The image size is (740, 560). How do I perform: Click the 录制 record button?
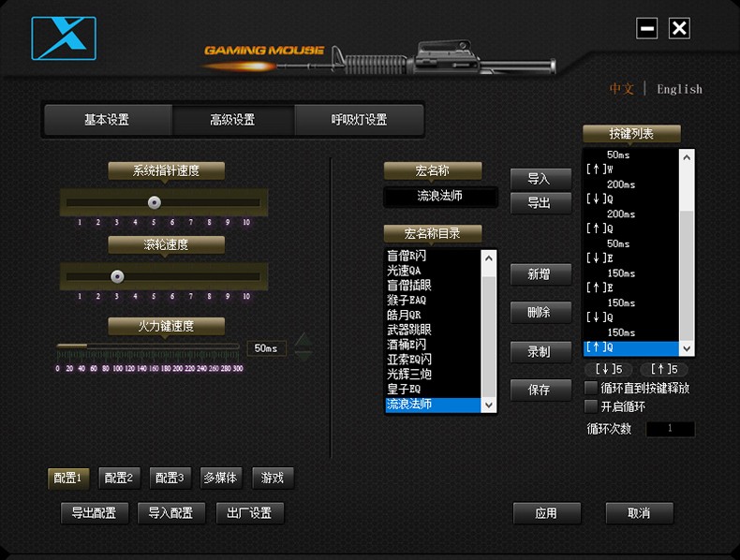tap(540, 352)
